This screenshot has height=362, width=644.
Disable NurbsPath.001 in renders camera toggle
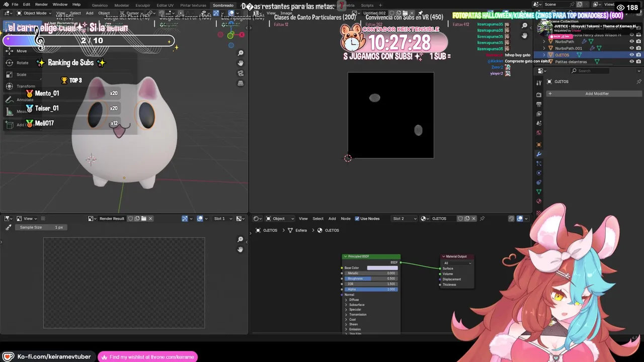click(638, 48)
